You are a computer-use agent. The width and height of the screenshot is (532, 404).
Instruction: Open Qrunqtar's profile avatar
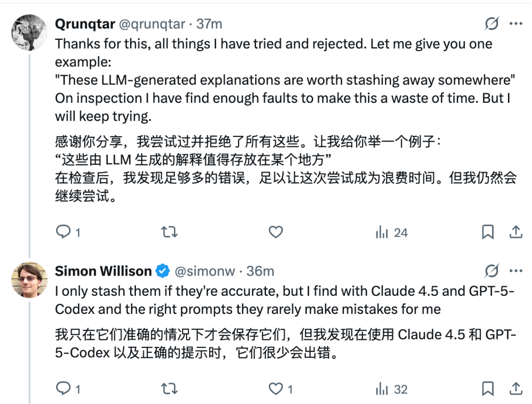tap(29, 32)
